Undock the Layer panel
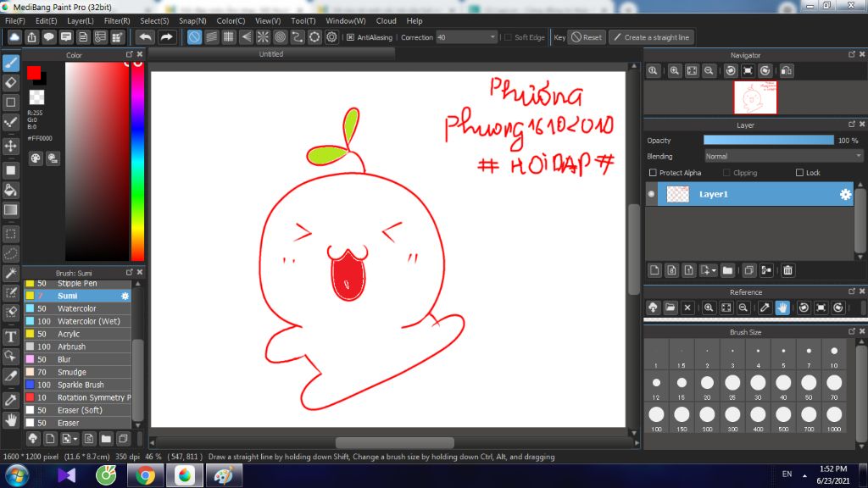This screenshot has height=488, width=868. click(x=851, y=124)
